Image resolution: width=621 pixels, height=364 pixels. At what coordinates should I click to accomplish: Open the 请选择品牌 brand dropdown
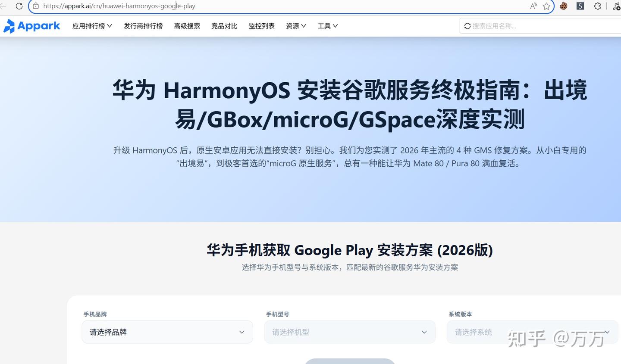pos(167,332)
